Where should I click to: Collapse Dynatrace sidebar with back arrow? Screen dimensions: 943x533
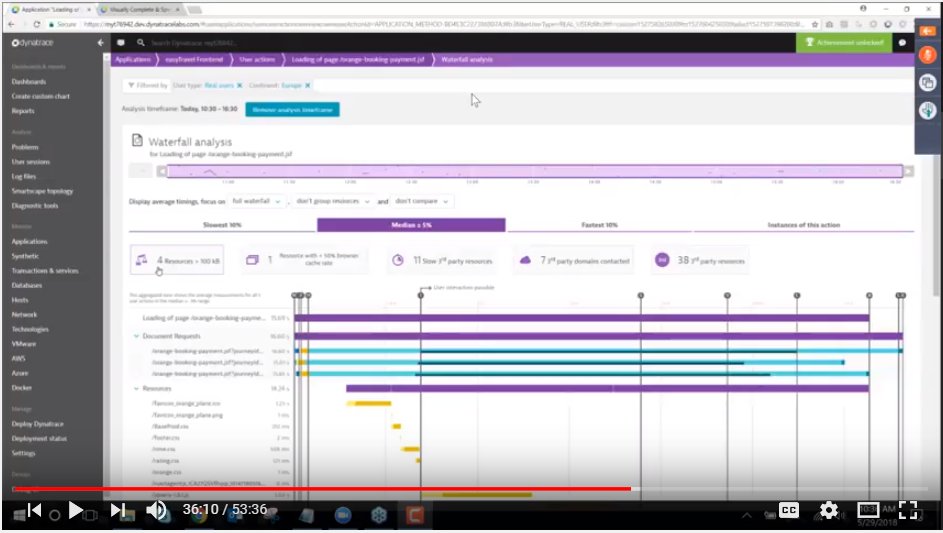(100, 43)
